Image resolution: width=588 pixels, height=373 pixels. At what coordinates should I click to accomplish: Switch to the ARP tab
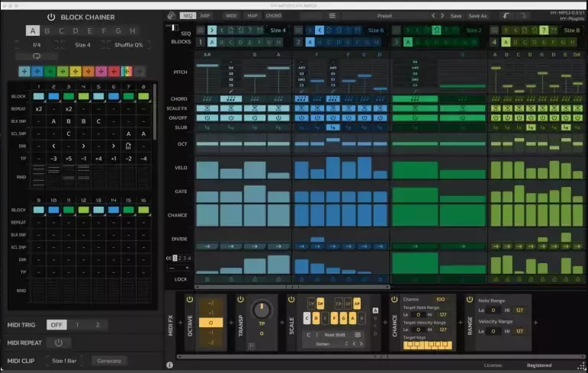click(205, 15)
